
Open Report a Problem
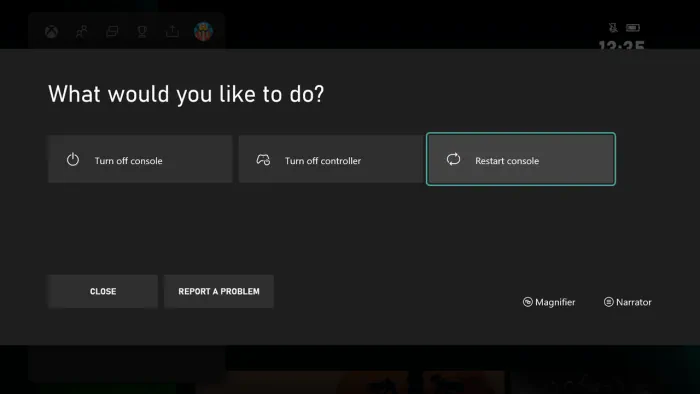click(219, 291)
